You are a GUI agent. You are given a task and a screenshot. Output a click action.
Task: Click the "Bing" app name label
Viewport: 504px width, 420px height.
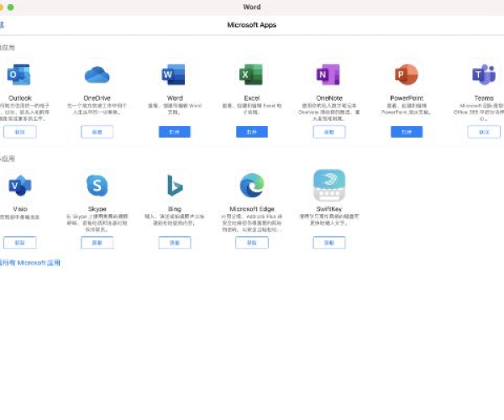[175, 209]
